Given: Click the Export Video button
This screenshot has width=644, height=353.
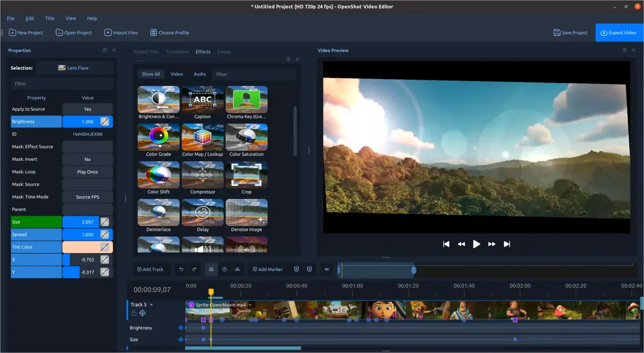Looking at the screenshot, I should pyautogui.click(x=619, y=33).
